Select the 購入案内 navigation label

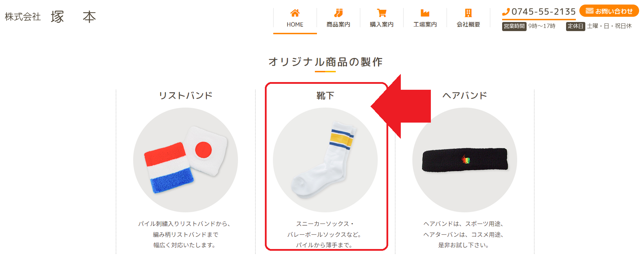(382, 24)
